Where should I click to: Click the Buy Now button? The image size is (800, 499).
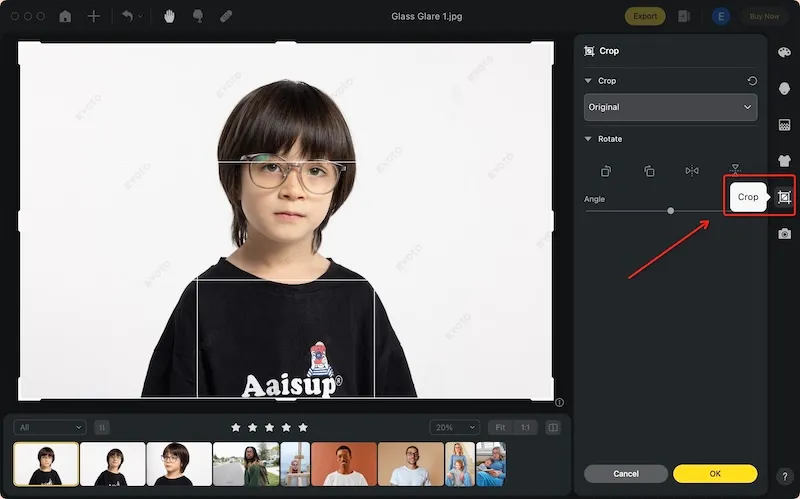click(764, 16)
